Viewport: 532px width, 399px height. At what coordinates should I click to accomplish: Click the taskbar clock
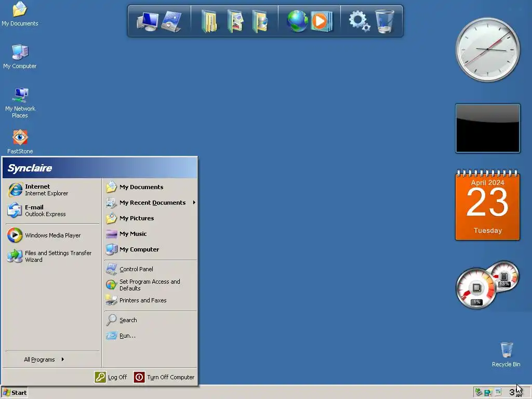(516, 393)
